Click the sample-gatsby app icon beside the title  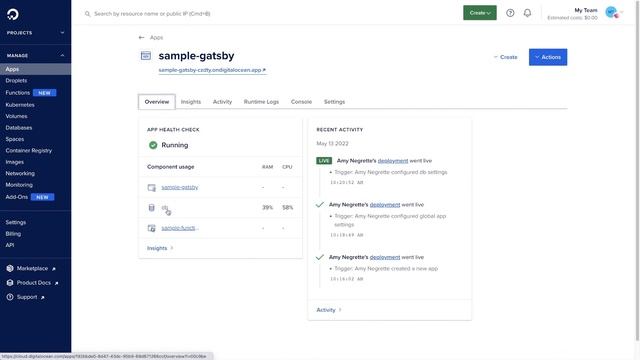point(146,56)
